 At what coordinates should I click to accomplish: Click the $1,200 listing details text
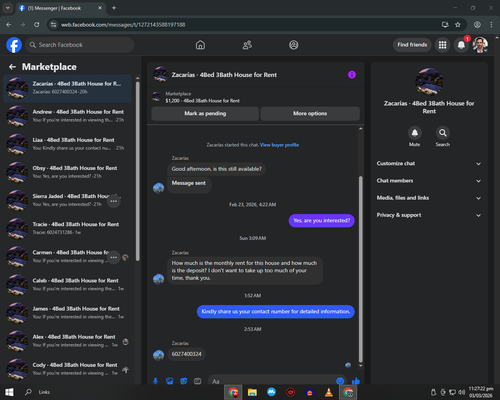(x=202, y=101)
